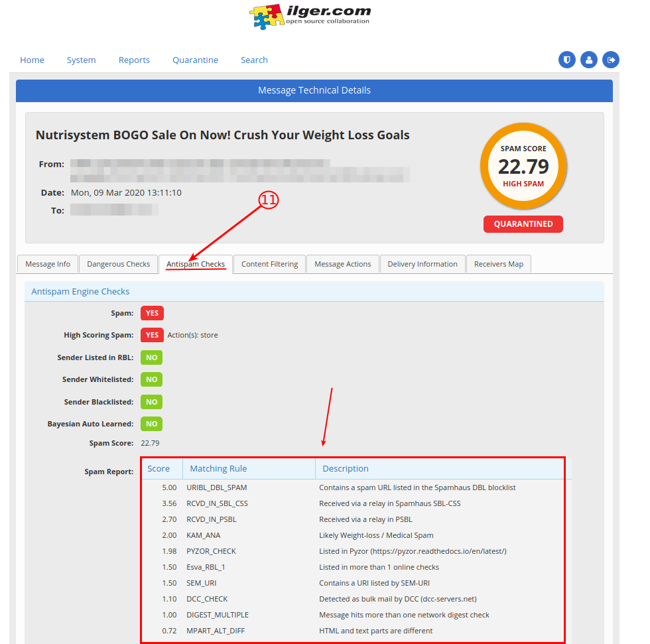Click the Spam Score 22.79 value text

[150, 443]
